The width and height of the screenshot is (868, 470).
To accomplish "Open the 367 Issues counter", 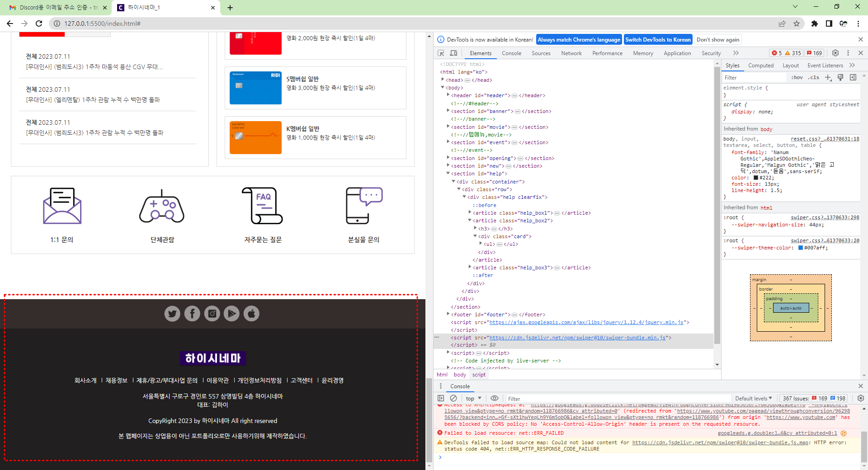I will pyautogui.click(x=814, y=399).
